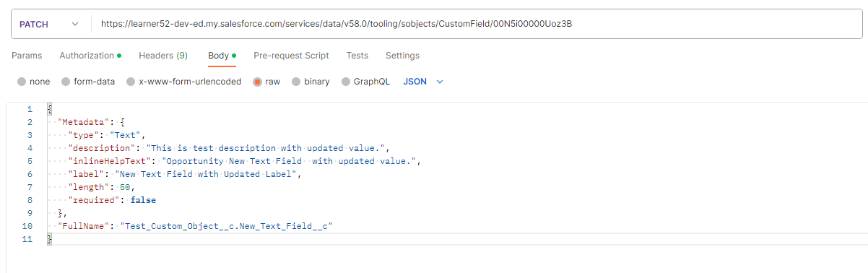Click line number 11 in the gutter

click(28, 239)
